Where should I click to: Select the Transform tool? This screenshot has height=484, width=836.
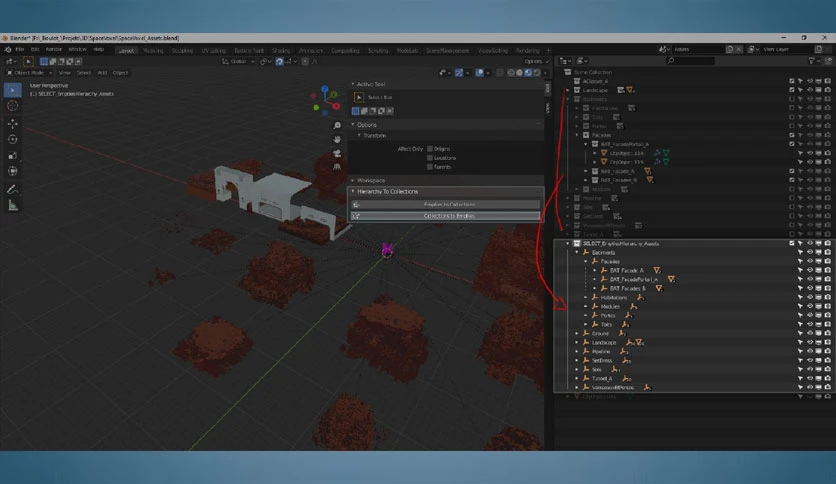[13, 172]
